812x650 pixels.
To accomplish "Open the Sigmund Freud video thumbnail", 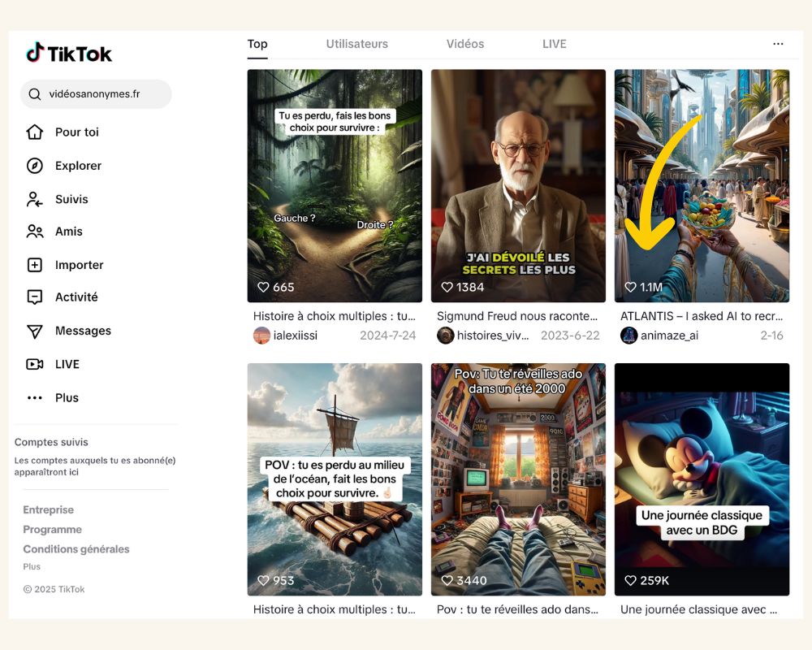I will point(518,185).
